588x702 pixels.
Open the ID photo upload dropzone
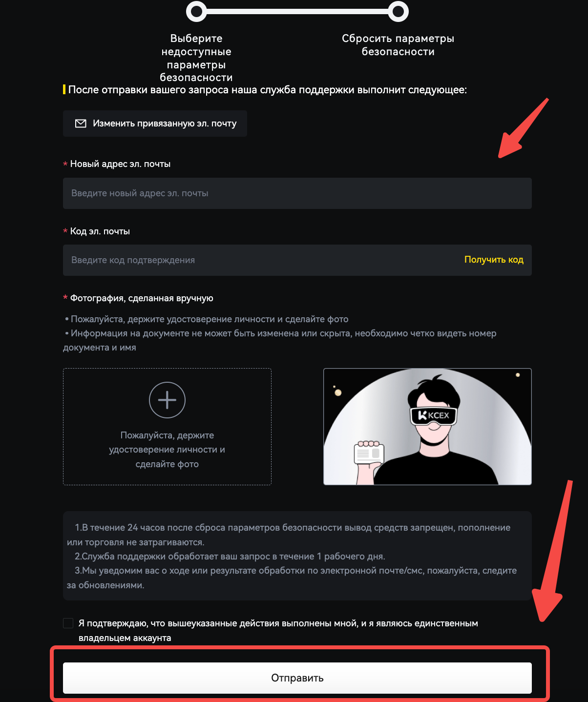[x=167, y=427]
